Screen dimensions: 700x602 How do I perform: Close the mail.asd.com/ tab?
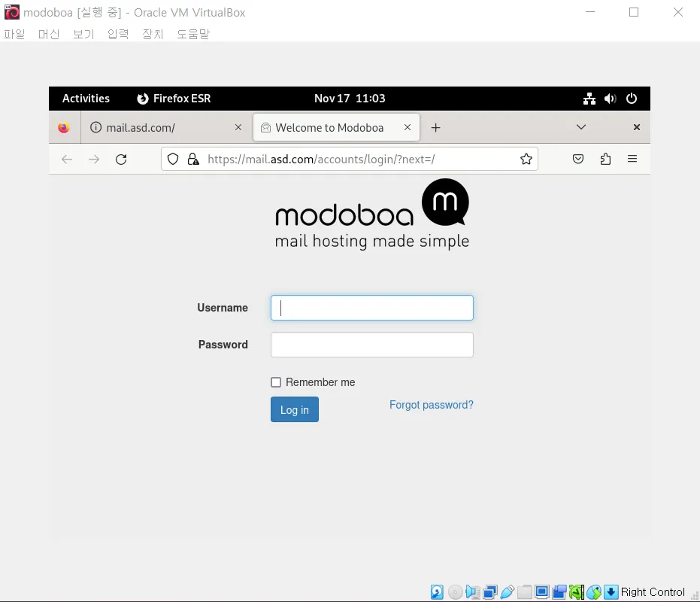(x=238, y=127)
